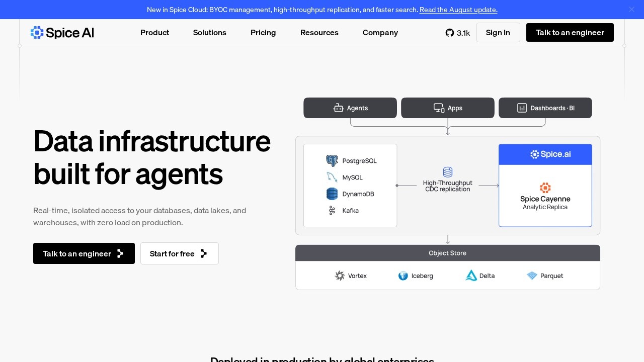Click the Real-time, isolated access description paragraph
Screen dimensions: 644x362
140,217
